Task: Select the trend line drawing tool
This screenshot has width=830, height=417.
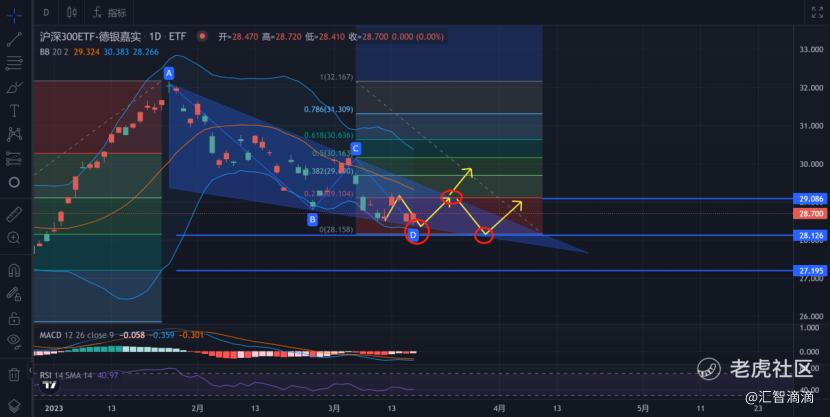Action: coord(14,39)
